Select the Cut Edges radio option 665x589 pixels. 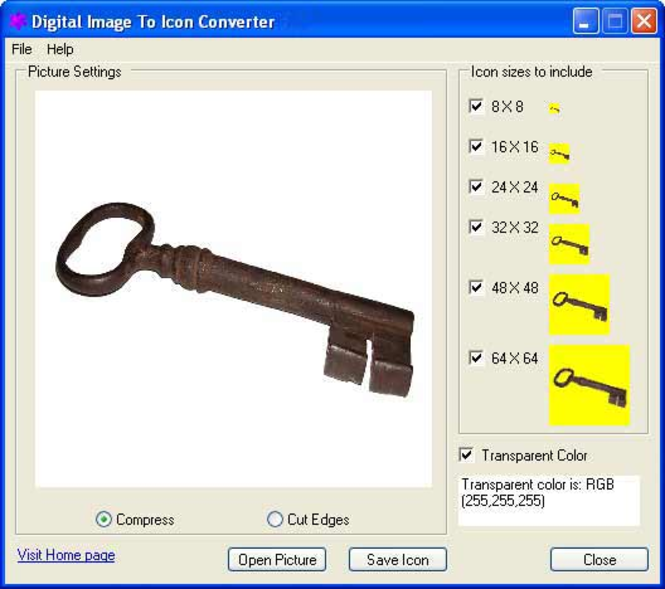pos(275,519)
